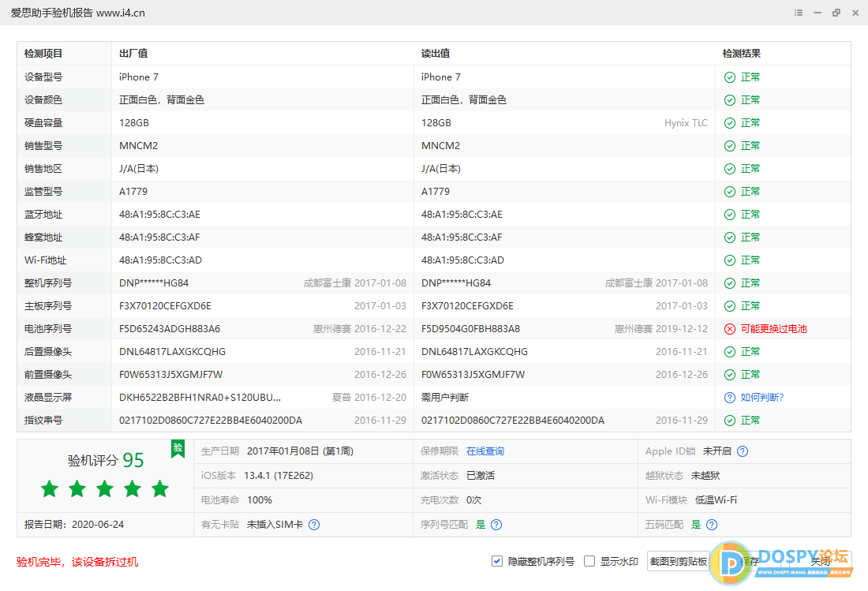Click the help icon beside 五码匹配
Image resolution: width=868 pixels, height=591 pixels.
712,525
